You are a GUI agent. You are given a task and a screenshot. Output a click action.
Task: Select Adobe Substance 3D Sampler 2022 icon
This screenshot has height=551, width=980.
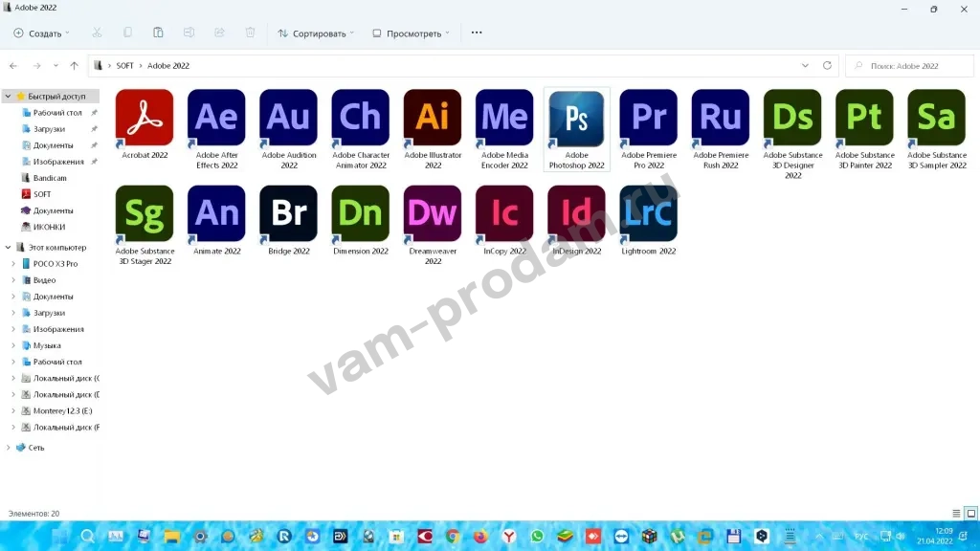pyautogui.click(x=936, y=118)
